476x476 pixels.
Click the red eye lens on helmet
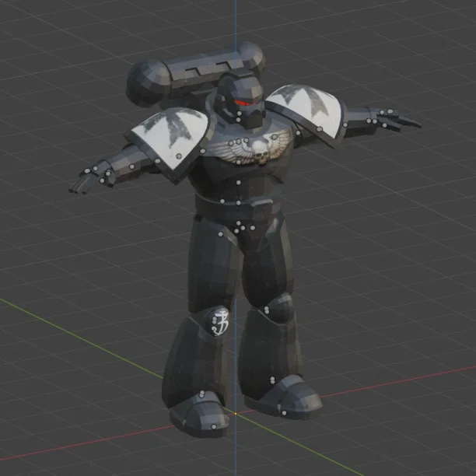click(x=243, y=103)
